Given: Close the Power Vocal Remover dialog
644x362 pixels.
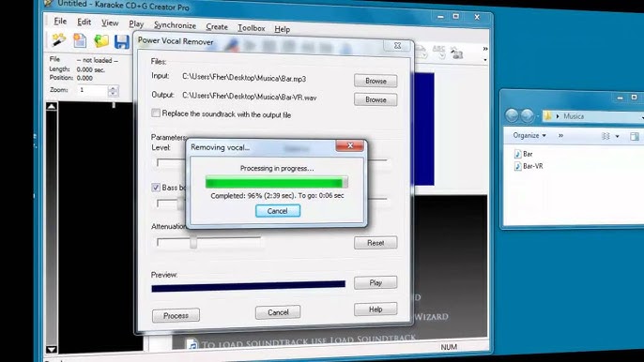Looking at the screenshot, I should pos(397,46).
